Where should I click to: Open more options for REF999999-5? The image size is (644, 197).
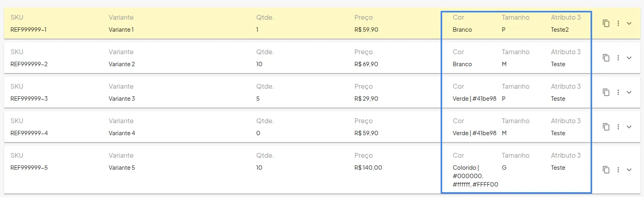618,170
